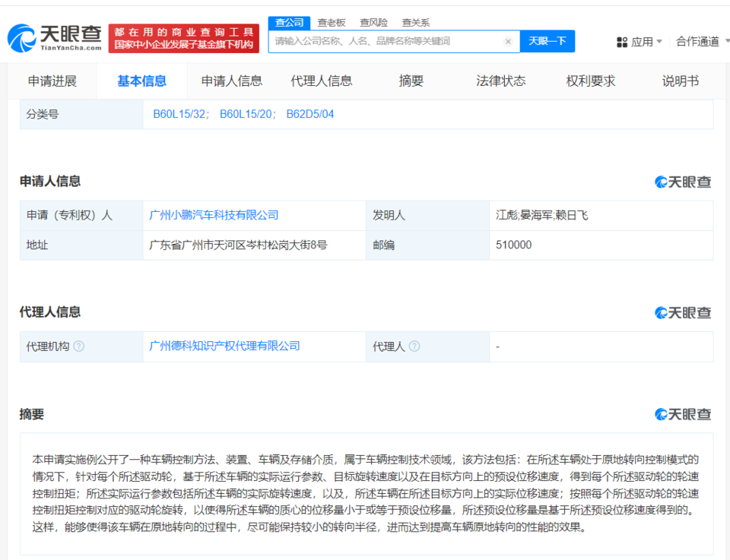The height and width of the screenshot is (560, 730).
Task: Click the TianYanCha logo
Action: (55, 38)
